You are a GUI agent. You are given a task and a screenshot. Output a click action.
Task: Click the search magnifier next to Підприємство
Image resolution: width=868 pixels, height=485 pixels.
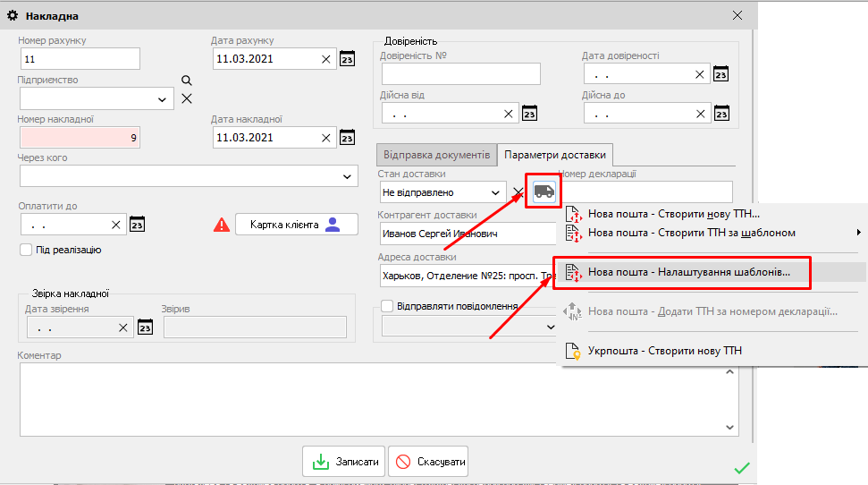(x=187, y=81)
